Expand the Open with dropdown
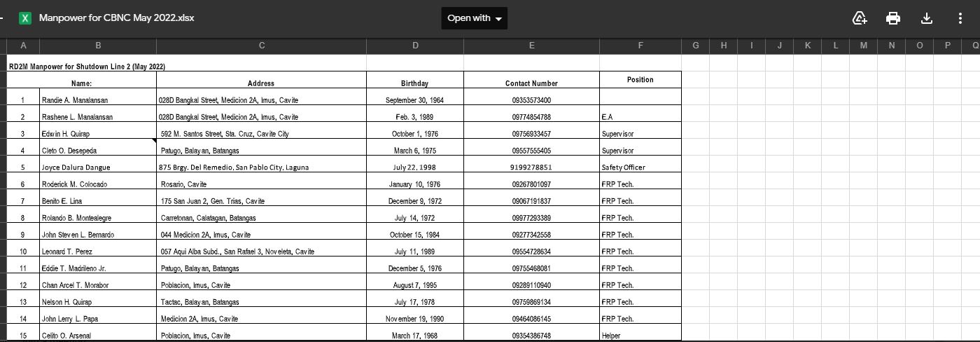The image size is (980, 342). tap(474, 18)
